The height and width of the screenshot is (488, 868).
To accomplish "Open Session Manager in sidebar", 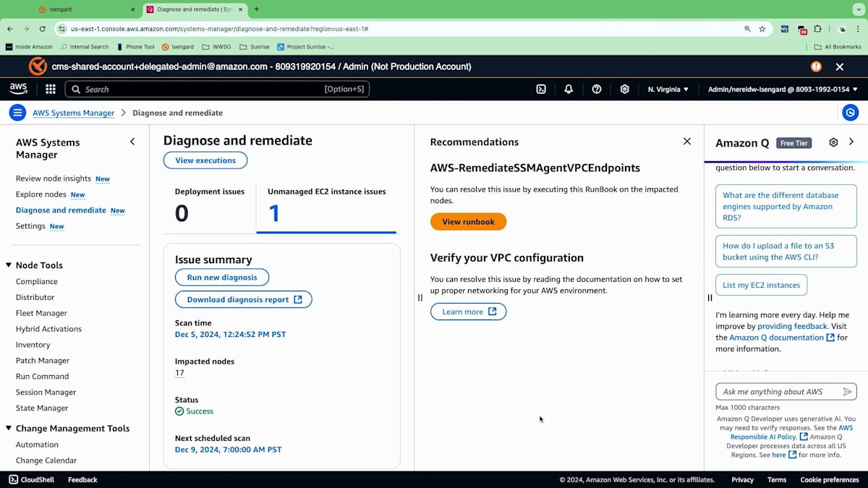I will click(46, 393).
